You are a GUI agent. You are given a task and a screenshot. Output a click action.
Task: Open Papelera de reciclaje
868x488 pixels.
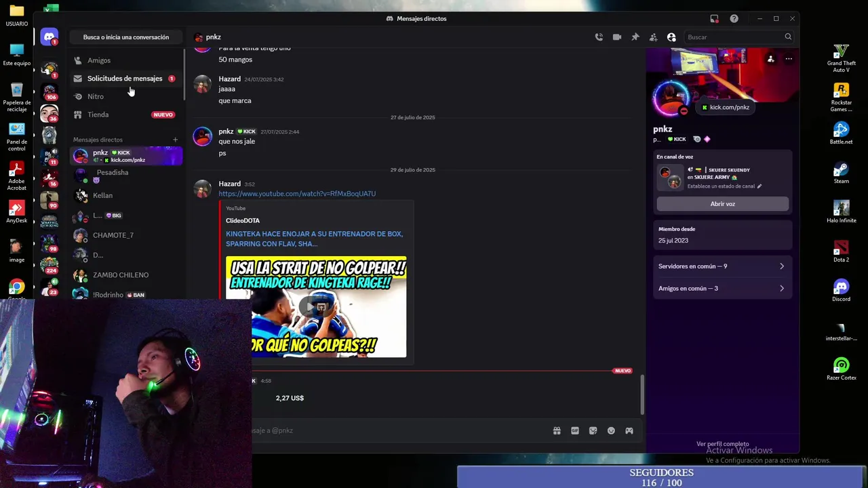coord(17,98)
